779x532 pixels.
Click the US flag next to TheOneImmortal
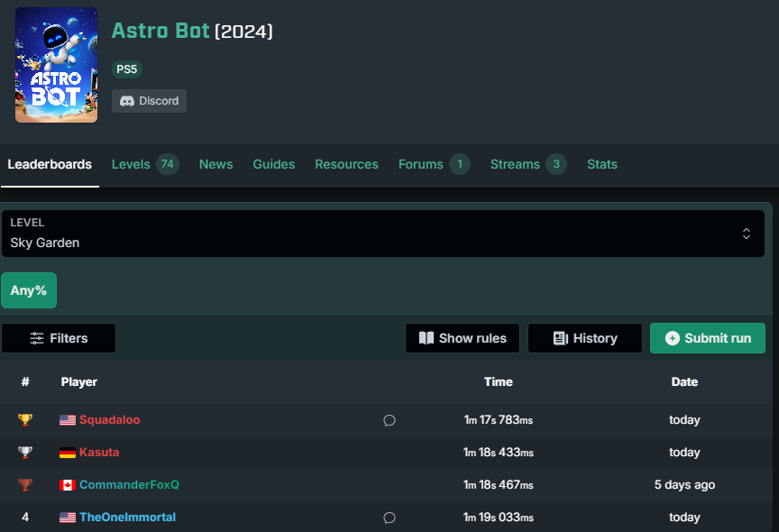click(x=68, y=518)
